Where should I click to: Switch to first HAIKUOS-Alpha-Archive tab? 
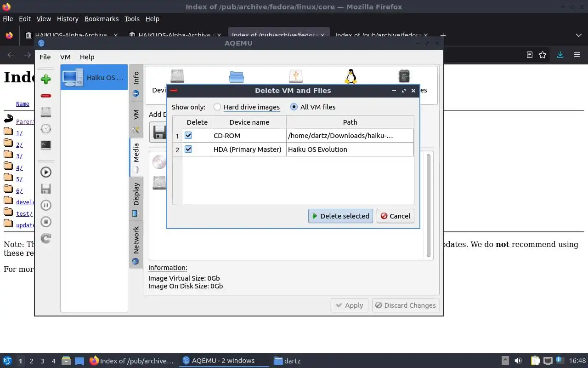click(72, 35)
